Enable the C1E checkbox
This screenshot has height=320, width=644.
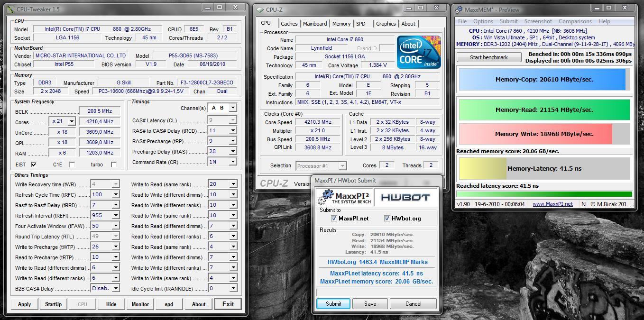[x=72, y=165]
